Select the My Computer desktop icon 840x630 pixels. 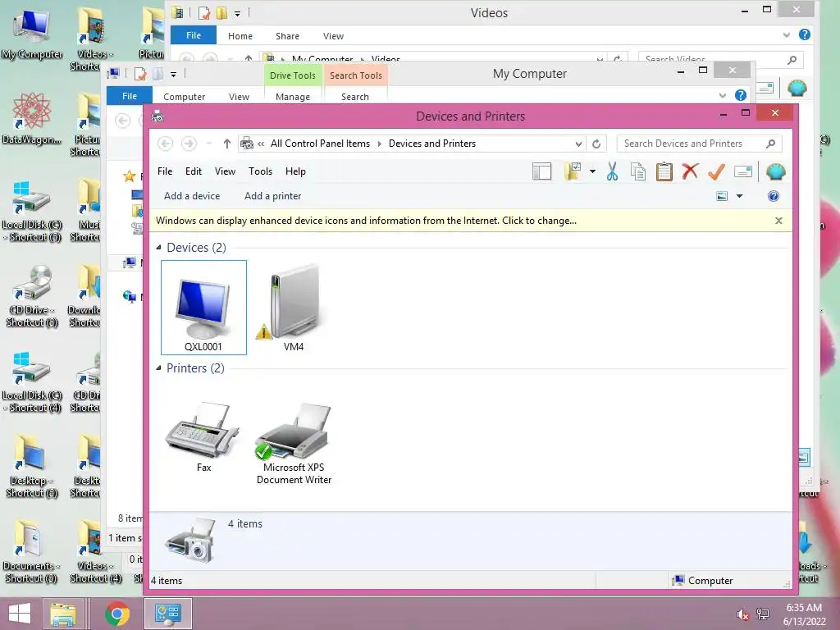(32, 34)
